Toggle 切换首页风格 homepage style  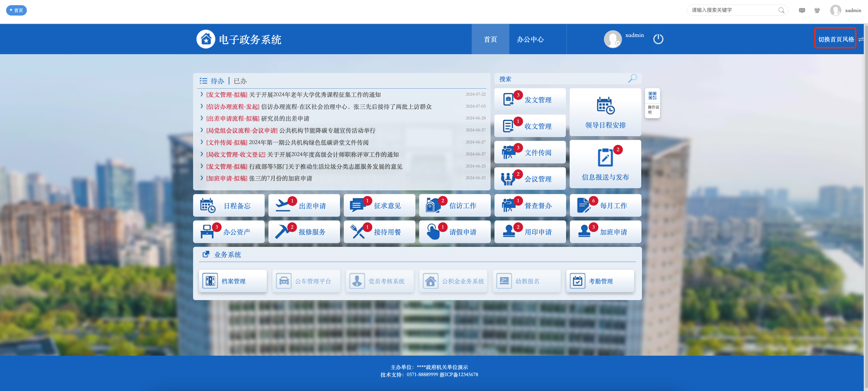pos(836,39)
